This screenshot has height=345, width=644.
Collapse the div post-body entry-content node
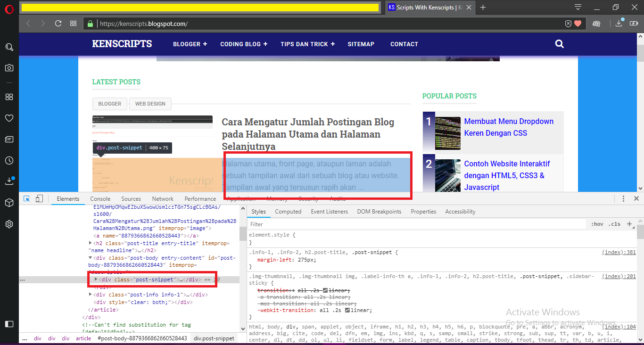[91, 258]
